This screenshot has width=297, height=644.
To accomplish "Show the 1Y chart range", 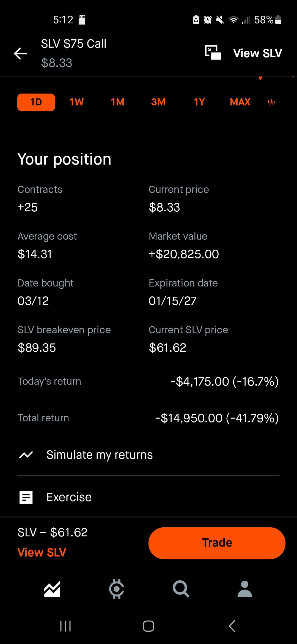I will pyautogui.click(x=199, y=102).
